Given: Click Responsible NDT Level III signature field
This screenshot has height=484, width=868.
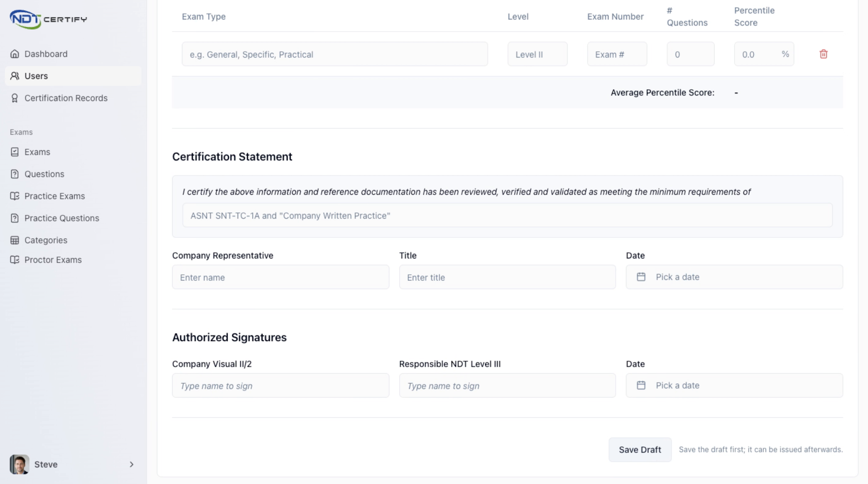Looking at the screenshot, I should tap(507, 386).
